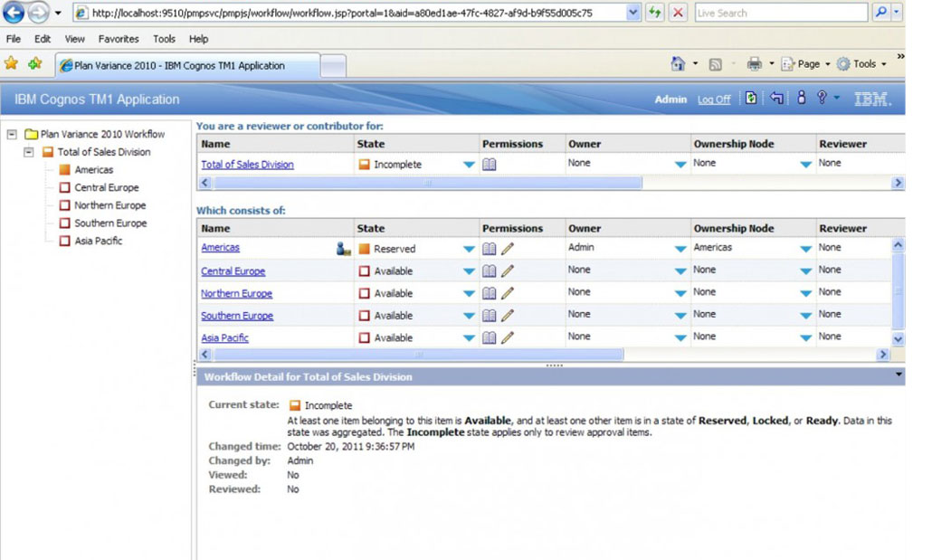Open the Southern Europe link in the table
The height and width of the screenshot is (560, 932).
tap(237, 316)
